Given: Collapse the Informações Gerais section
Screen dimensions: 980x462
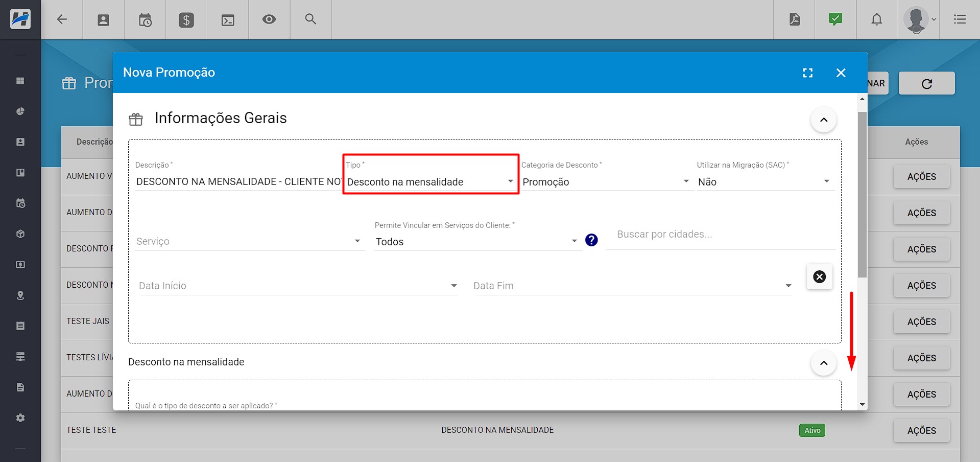Looking at the screenshot, I should [823, 120].
